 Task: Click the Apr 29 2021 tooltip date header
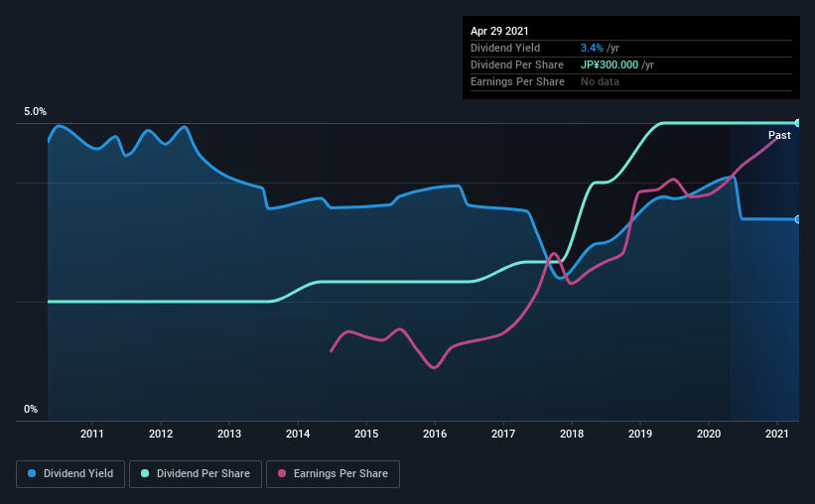(499, 31)
